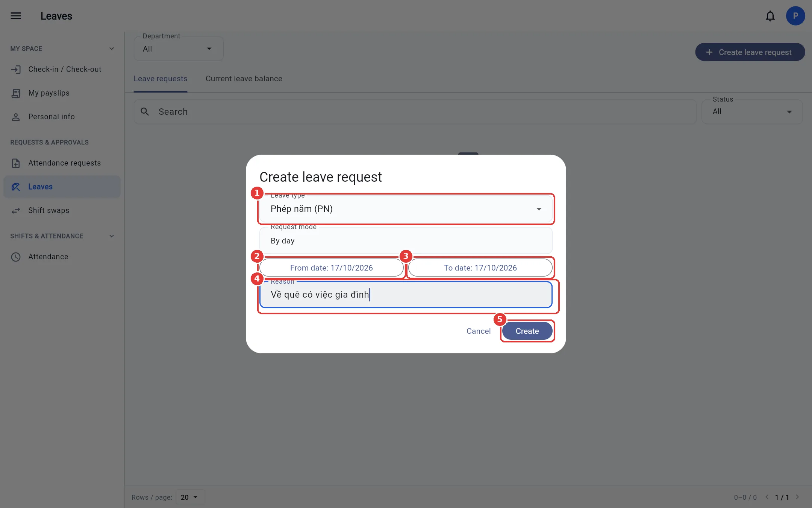Change rows per page dropdown

(x=190, y=497)
